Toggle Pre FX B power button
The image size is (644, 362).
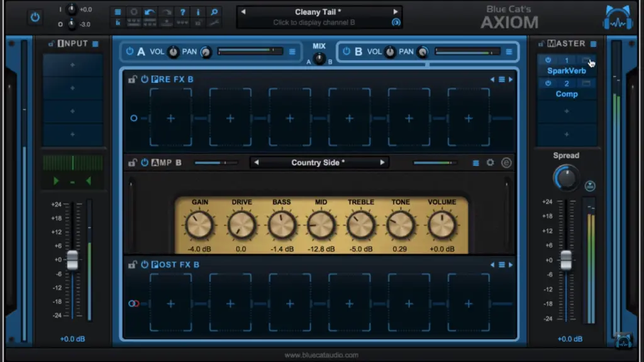click(x=145, y=79)
